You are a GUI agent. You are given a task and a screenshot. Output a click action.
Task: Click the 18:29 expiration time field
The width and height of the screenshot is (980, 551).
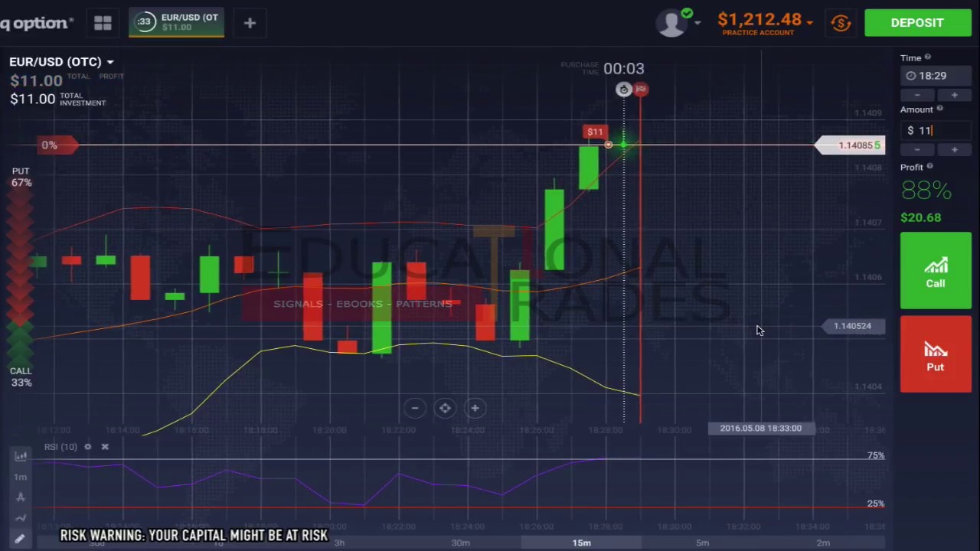pos(936,76)
